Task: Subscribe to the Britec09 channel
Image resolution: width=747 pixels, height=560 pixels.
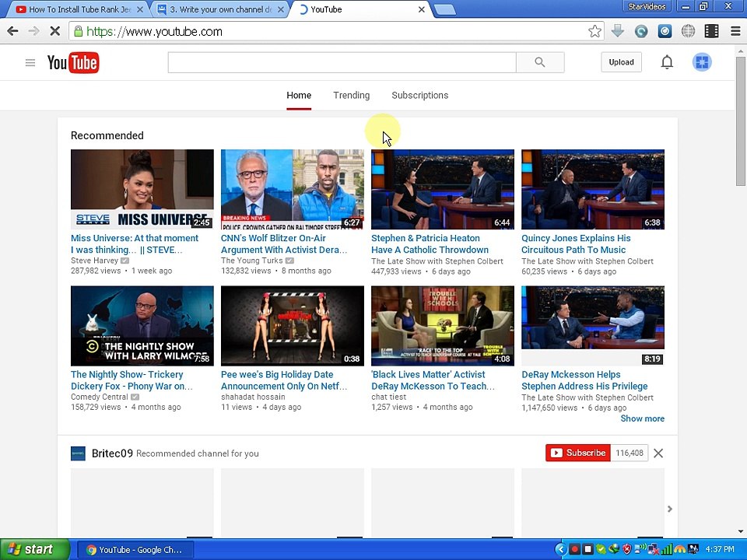Action: pyautogui.click(x=578, y=453)
